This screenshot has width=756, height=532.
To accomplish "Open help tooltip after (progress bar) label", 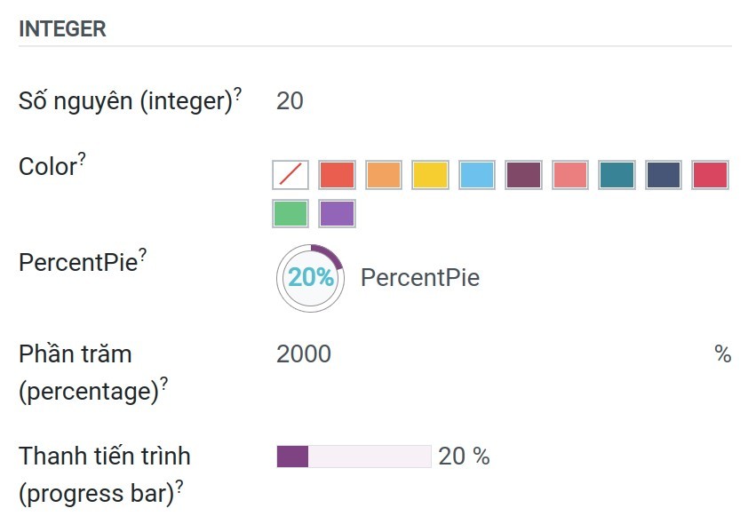I will pos(179,486).
